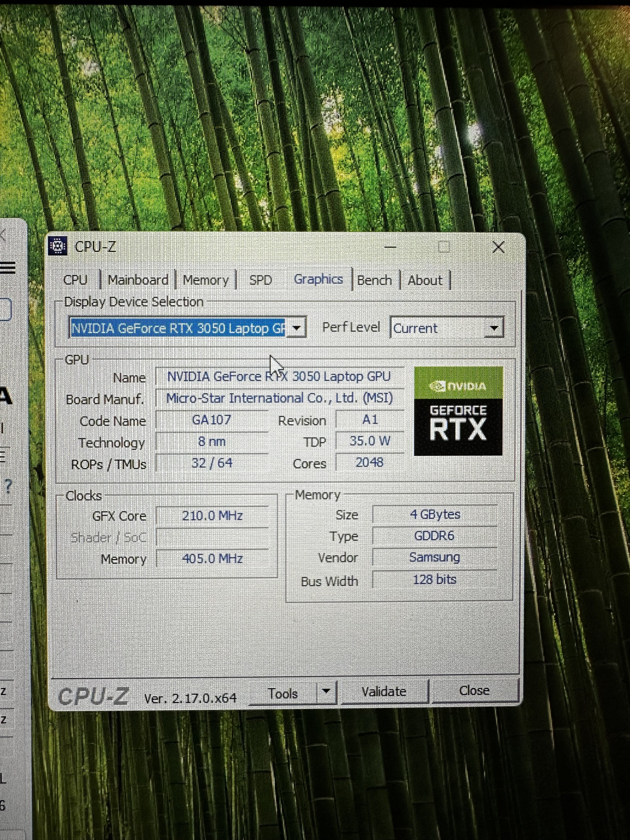Go to the About tab

click(425, 280)
